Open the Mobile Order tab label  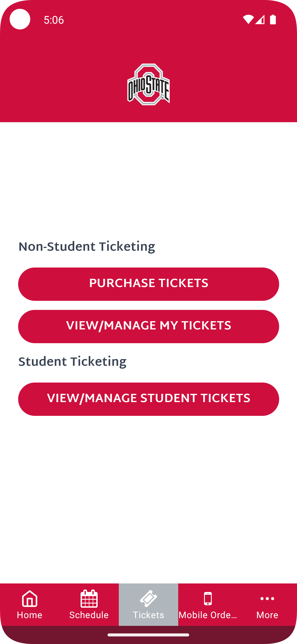(208, 615)
